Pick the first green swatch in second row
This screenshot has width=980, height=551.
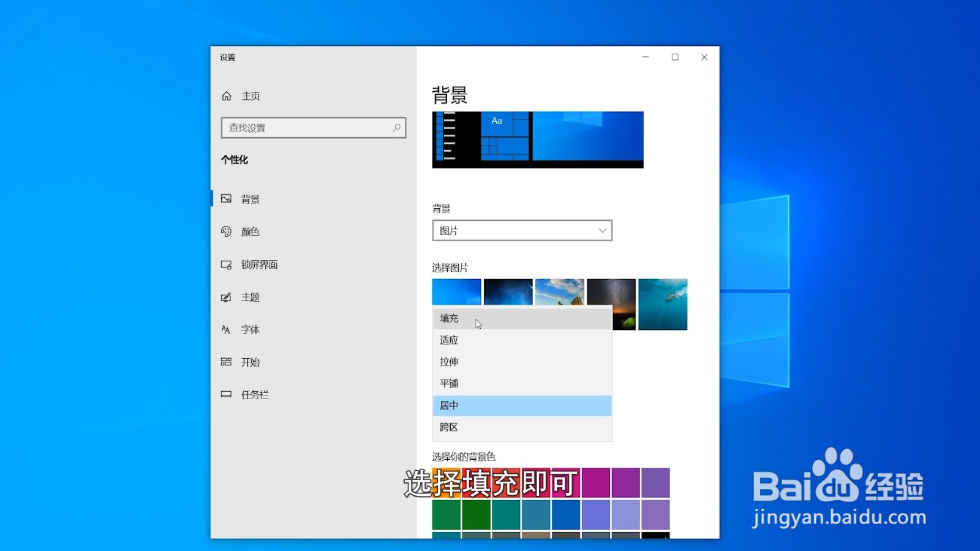point(447,514)
